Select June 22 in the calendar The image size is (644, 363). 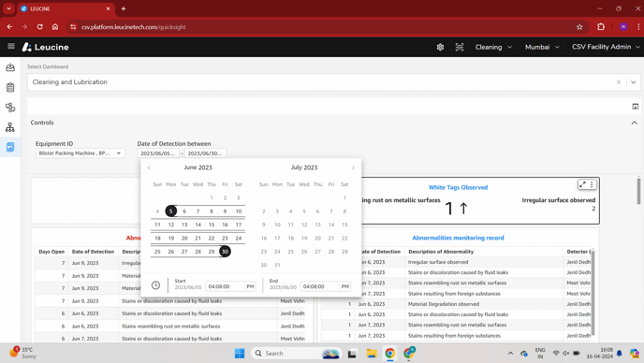click(212, 239)
